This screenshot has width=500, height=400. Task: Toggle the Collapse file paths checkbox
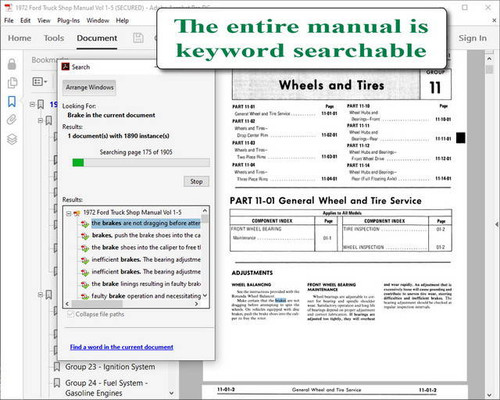pyautogui.click(x=70, y=314)
